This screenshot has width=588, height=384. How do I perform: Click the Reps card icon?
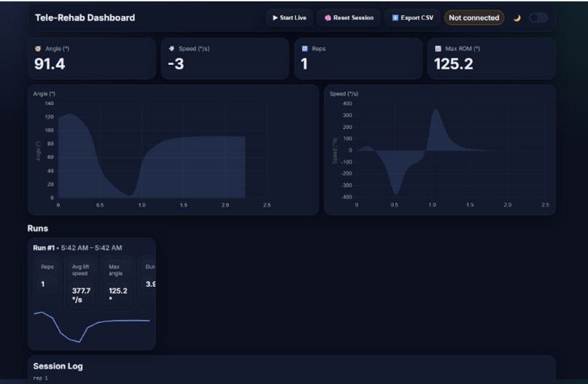click(x=304, y=48)
